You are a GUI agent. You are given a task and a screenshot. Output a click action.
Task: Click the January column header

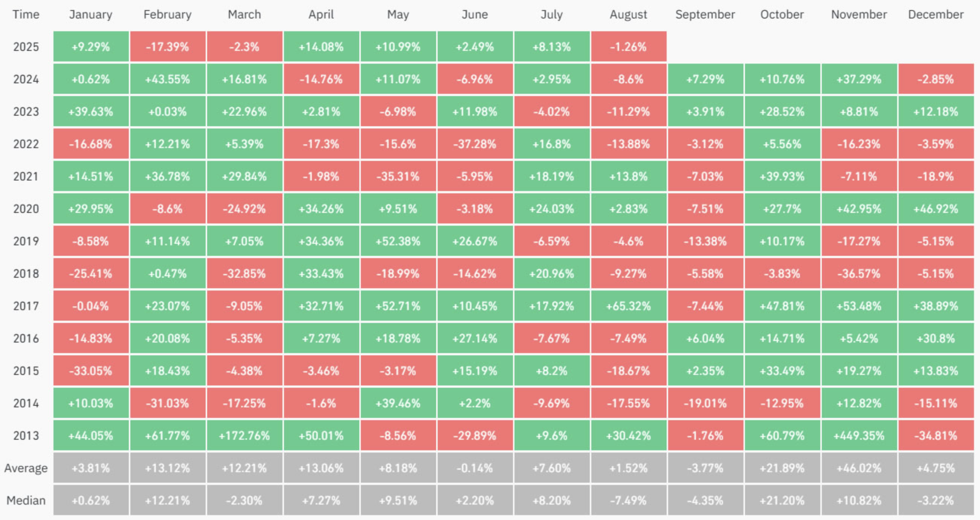(90, 14)
